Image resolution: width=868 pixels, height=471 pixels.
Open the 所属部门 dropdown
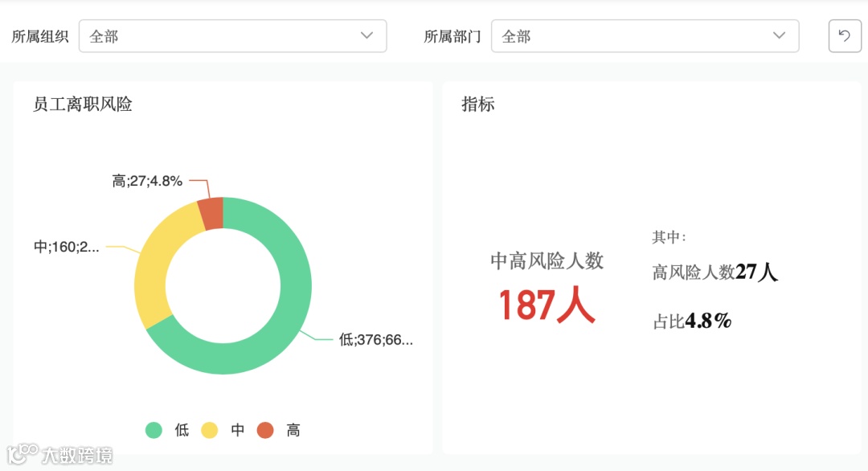[x=645, y=36]
